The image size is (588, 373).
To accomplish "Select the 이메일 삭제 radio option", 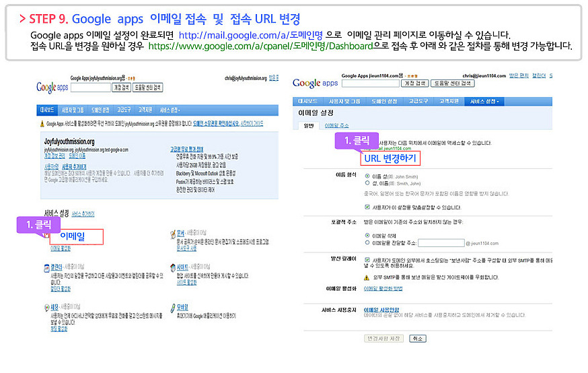I will tap(367, 236).
